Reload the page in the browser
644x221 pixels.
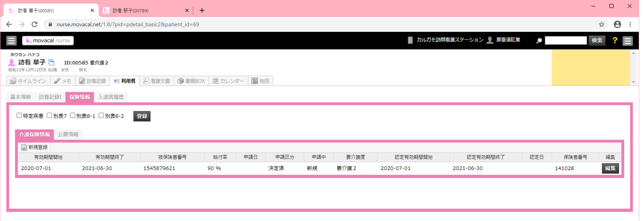pos(35,24)
